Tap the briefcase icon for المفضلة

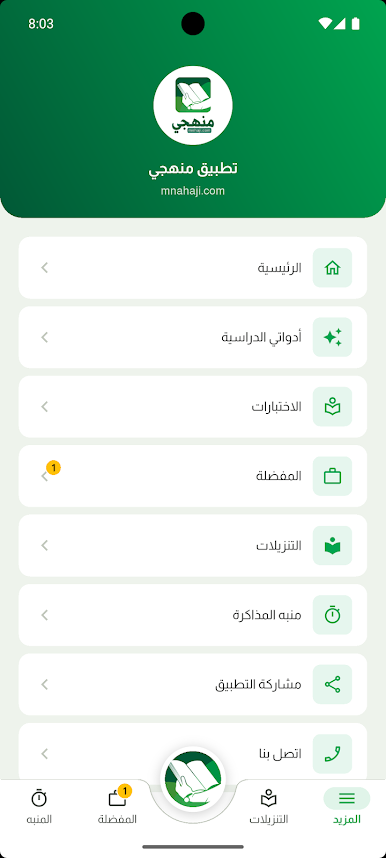click(x=332, y=476)
